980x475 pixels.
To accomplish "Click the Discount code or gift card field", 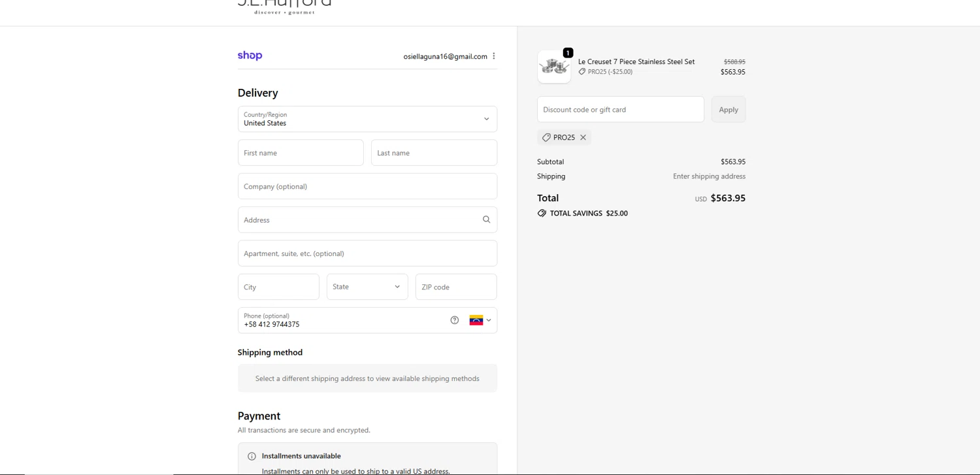I will tap(620, 110).
